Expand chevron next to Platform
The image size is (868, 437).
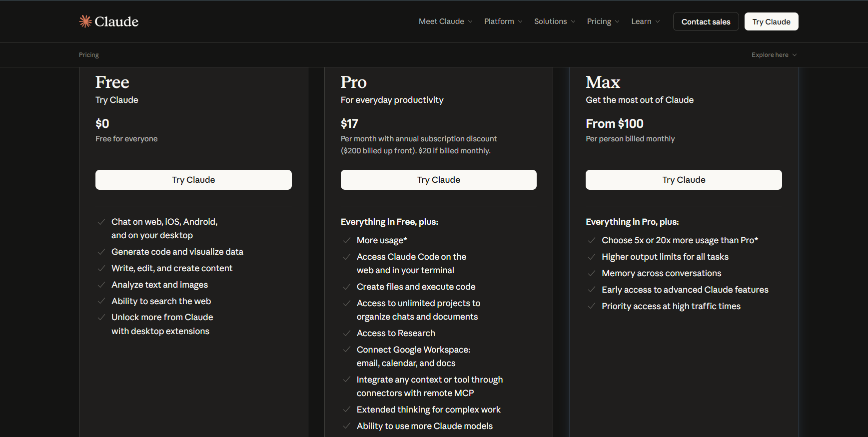pos(520,21)
